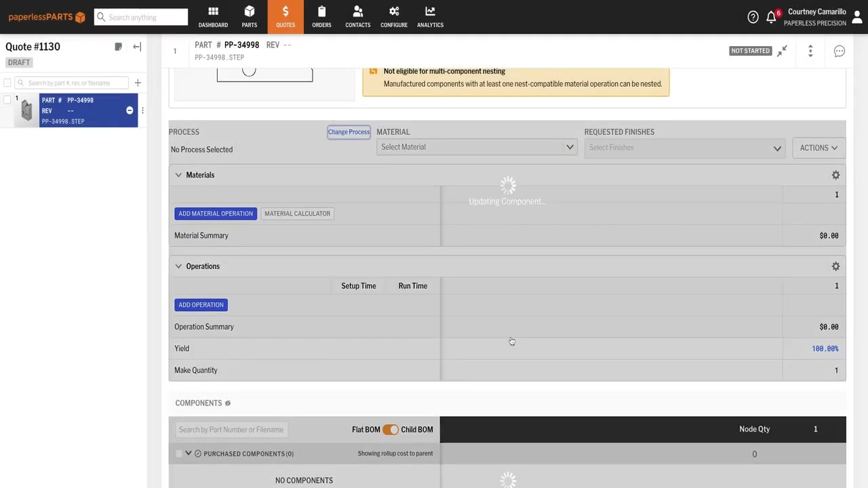Open the ACTIONS dropdown
Image resolution: width=868 pixels, height=488 pixels.
click(x=818, y=148)
